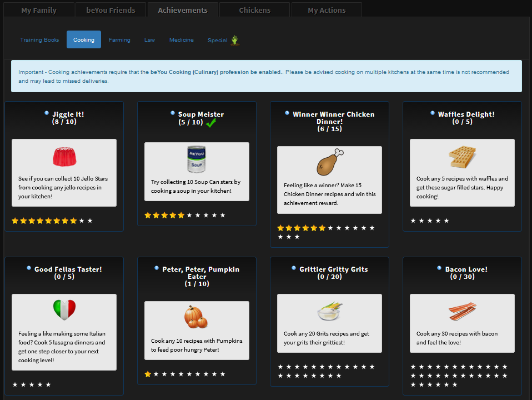The height and width of the screenshot is (400, 532).
Task: Click the first gold star under Soup Meister
Action: [147, 215]
